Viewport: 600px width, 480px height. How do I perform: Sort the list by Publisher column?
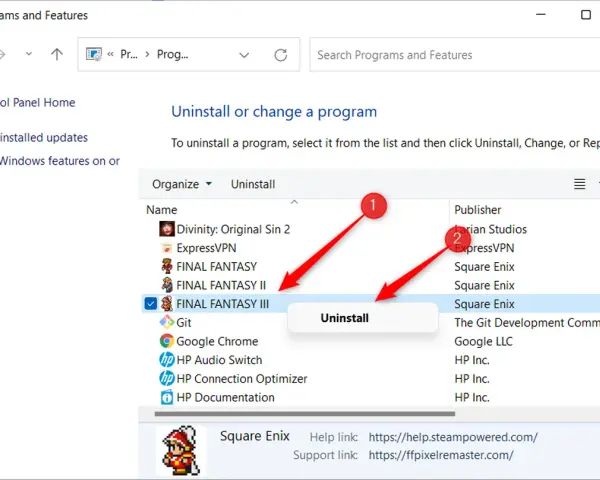click(x=478, y=210)
